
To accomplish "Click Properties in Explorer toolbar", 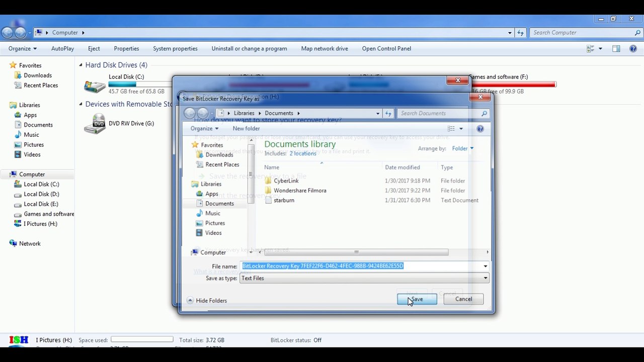I will tap(126, 49).
